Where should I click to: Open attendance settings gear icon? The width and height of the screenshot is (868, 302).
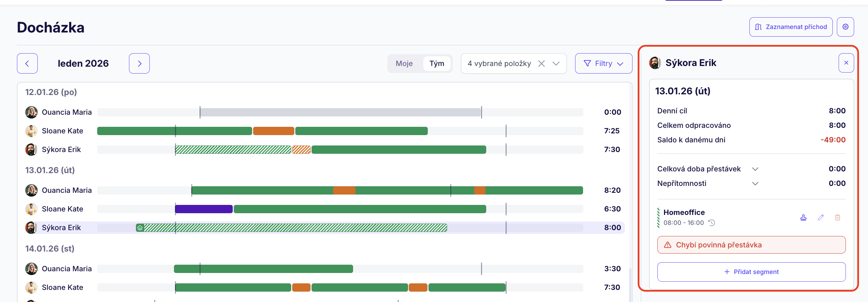coord(845,27)
